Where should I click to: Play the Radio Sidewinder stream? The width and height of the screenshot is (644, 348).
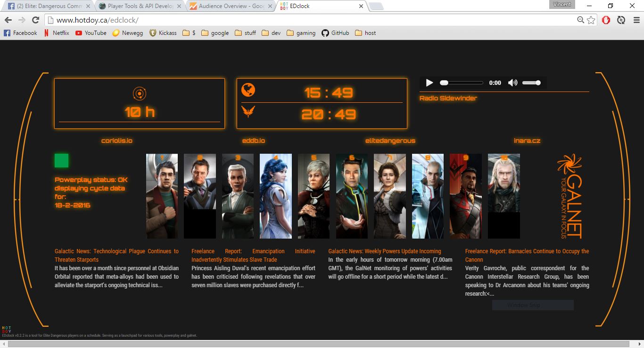429,83
